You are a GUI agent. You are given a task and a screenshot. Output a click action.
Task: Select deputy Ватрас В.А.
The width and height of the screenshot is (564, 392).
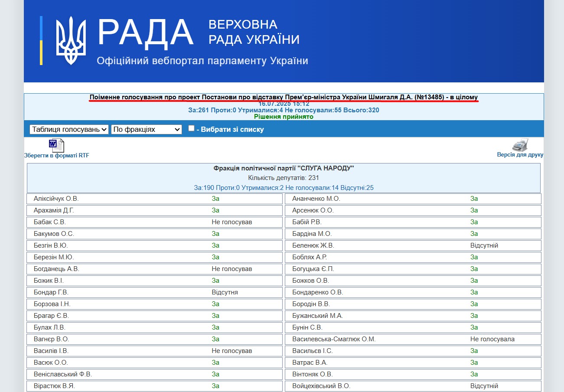click(x=310, y=363)
